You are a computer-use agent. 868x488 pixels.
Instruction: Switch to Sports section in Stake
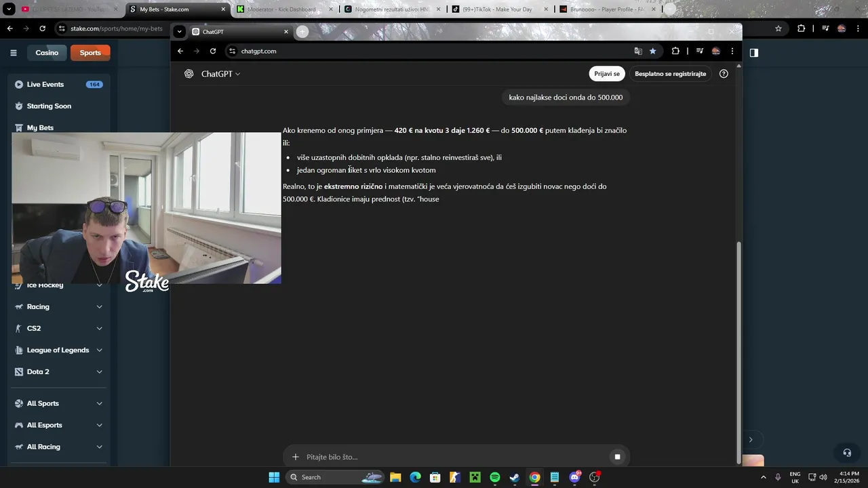pyautogui.click(x=90, y=53)
